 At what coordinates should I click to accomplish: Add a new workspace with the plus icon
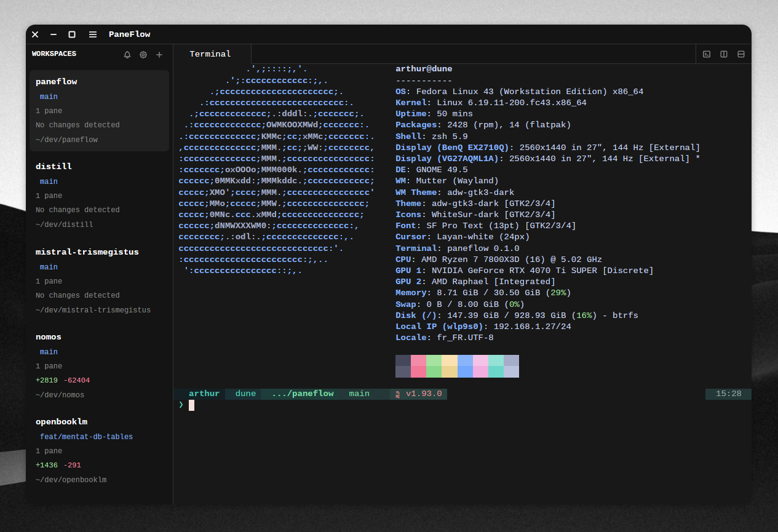[x=159, y=54]
